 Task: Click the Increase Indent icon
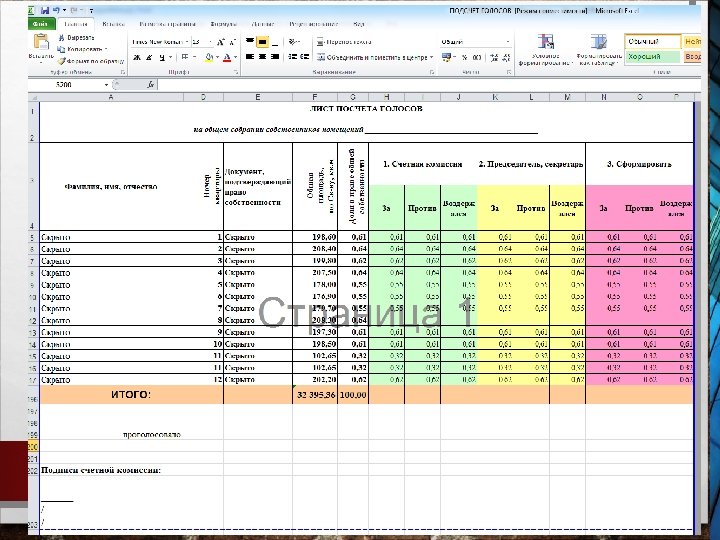[x=304, y=57]
